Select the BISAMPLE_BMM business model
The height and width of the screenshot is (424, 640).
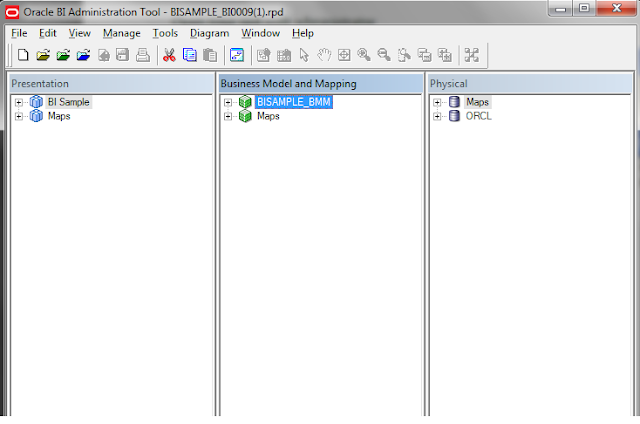click(294, 102)
